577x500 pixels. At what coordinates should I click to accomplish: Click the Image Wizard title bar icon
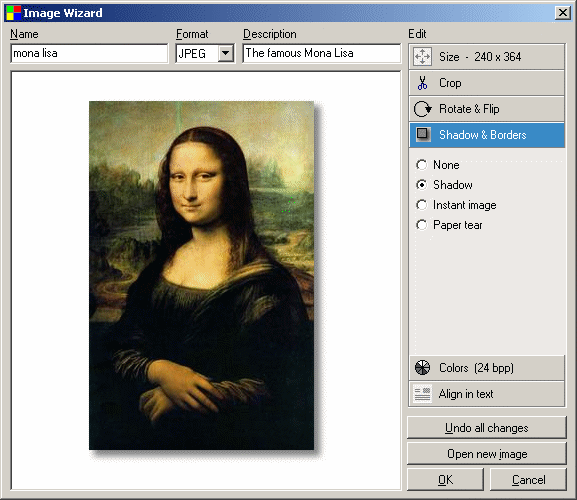[x=13, y=13]
